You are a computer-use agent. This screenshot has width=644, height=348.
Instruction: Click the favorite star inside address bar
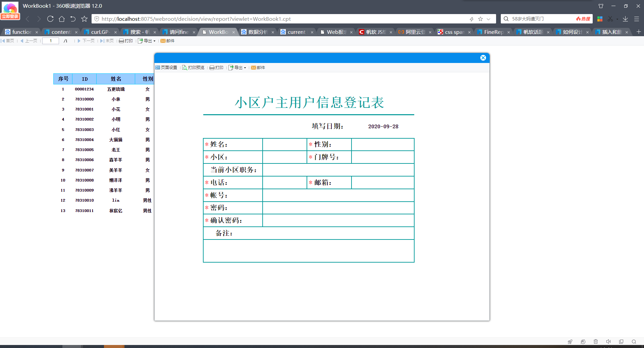[480, 19]
